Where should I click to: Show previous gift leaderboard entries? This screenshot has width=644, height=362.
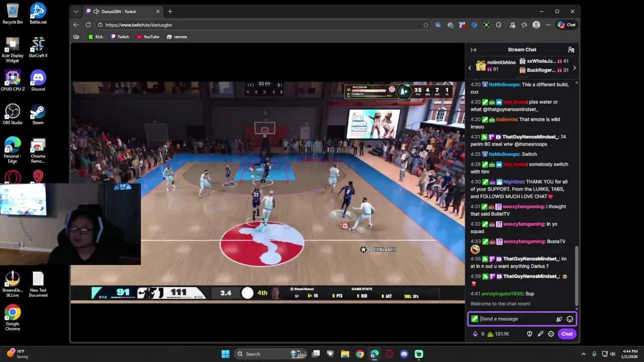[470, 68]
